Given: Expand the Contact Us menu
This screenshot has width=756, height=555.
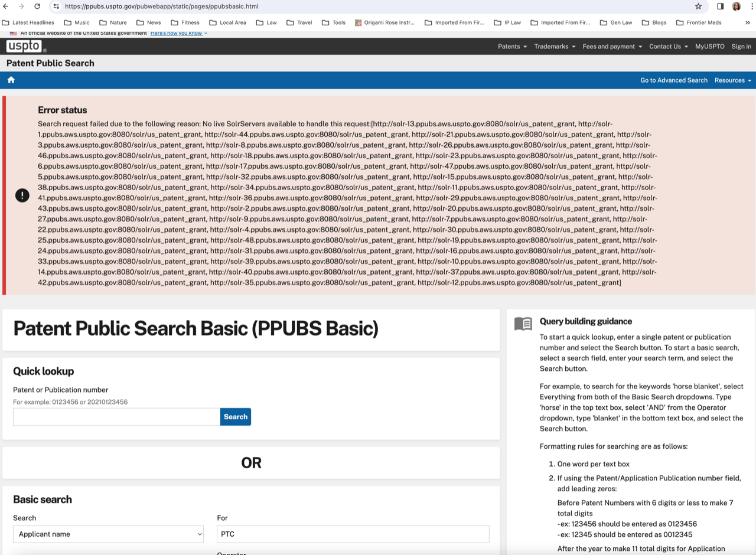Looking at the screenshot, I should tap(669, 46).
